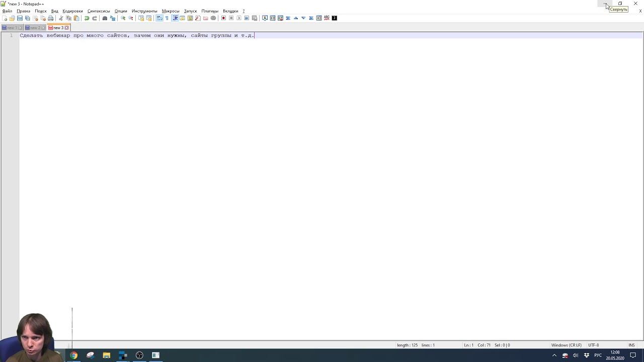This screenshot has height=362, width=644.
Task: Close the new 2 tab
Action: tap(43, 28)
